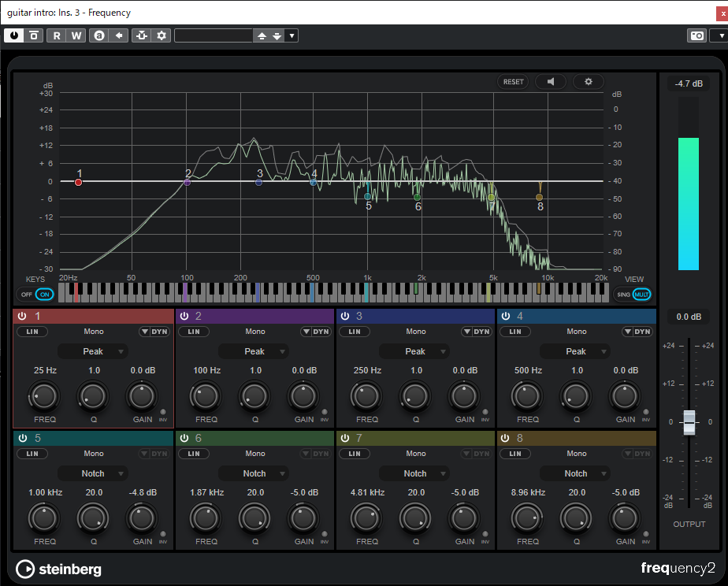This screenshot has height=586, width=728.
Task: Enable Write automation with the W button
Action: [x=76, y=35]
